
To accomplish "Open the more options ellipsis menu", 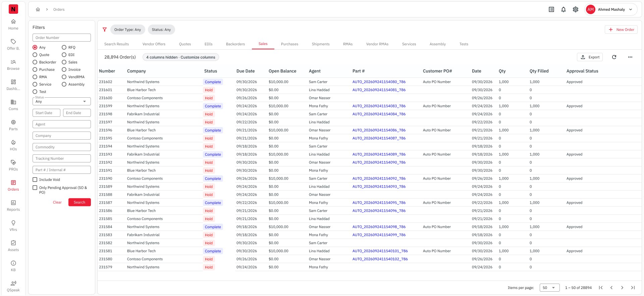I will coord(630,57).
